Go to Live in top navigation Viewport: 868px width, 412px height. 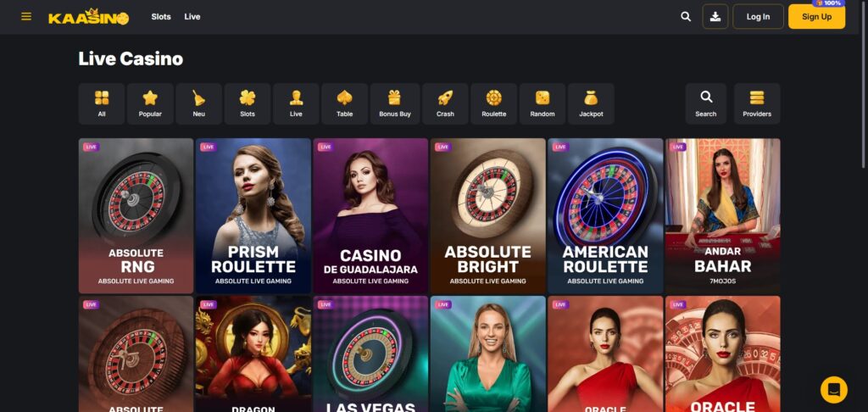coord(192,17)
